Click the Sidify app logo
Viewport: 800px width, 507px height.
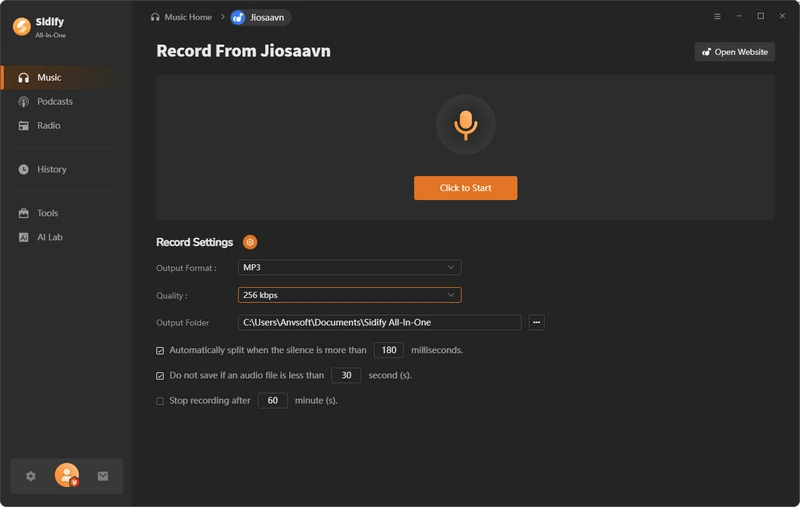coord(20,27)
